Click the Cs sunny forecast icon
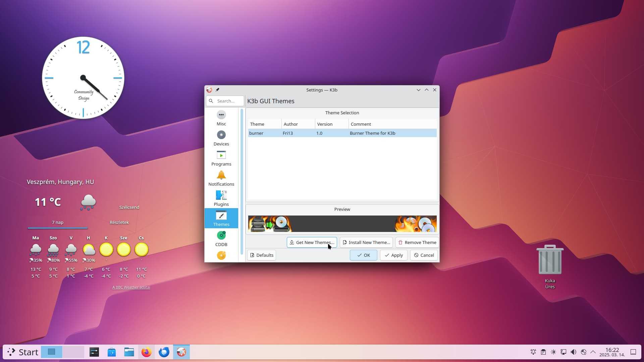This screenshot has height=362, width=644. pyautogui.click(x=142, y=250)
